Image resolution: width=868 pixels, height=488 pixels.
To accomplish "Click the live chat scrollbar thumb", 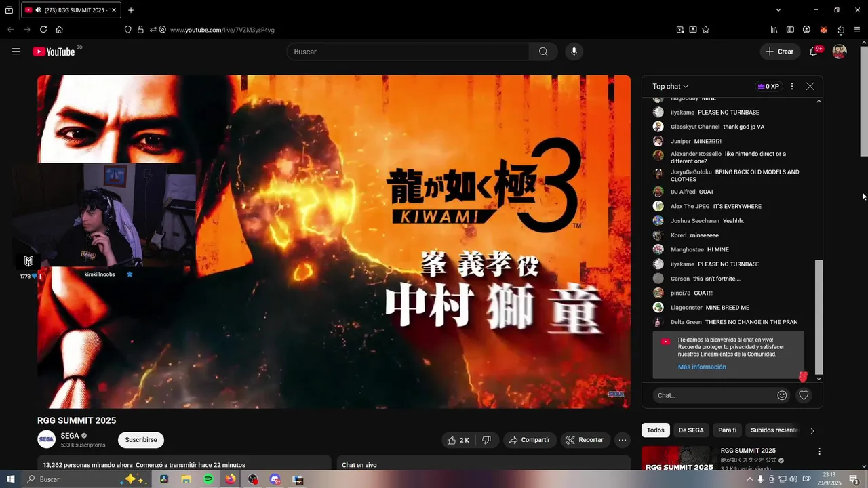I will pos(818,317).
